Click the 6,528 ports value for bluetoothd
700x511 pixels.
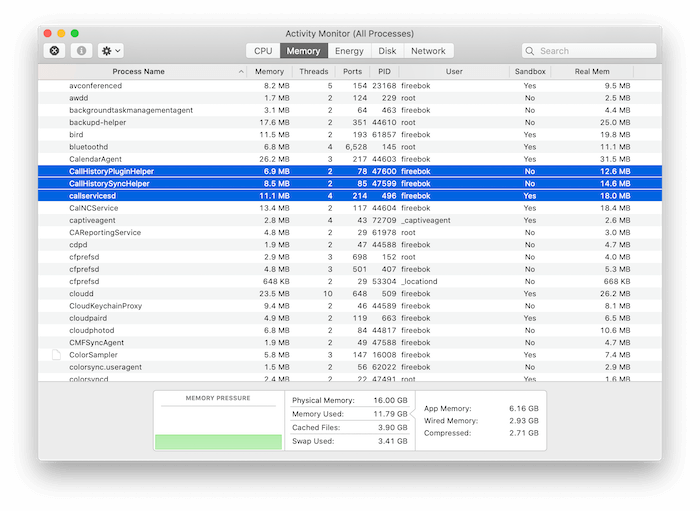pos(356,147)
